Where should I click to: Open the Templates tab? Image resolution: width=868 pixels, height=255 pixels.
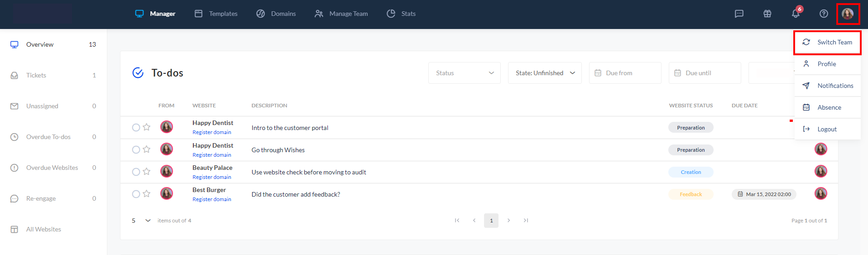click(x=216, y=14)
